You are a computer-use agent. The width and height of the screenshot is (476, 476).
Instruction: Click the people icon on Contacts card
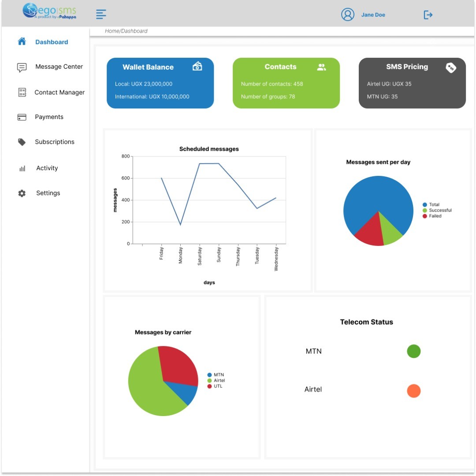322,67
